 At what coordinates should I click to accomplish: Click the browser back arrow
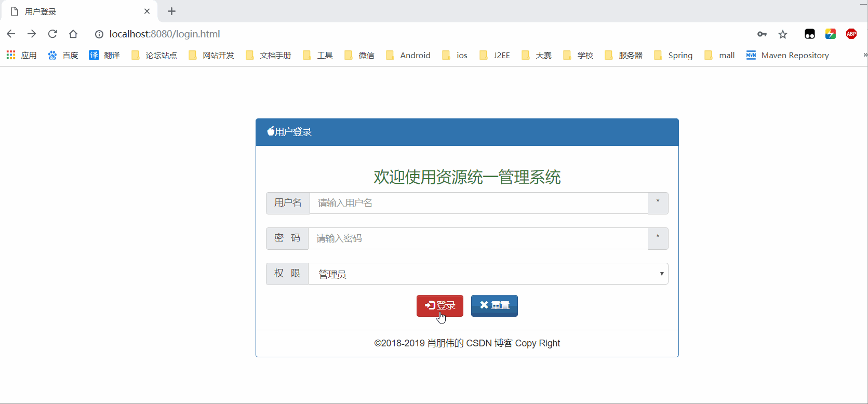tap(11, 34)
